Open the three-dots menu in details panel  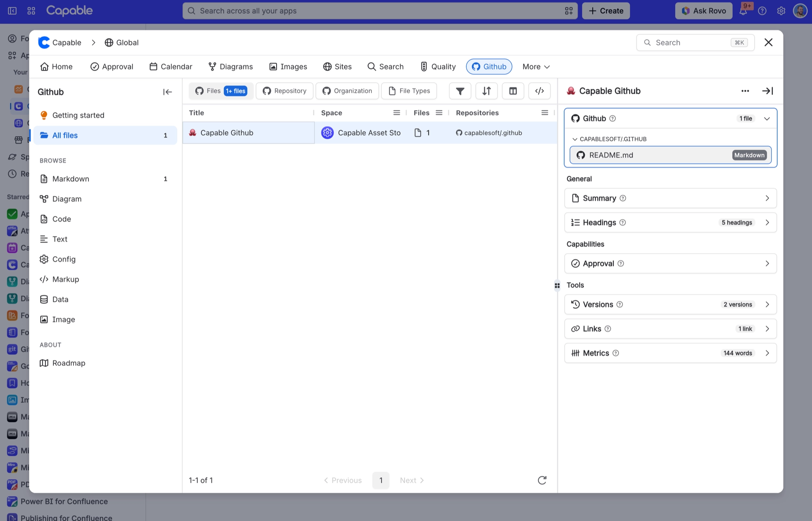pyautogui.click(x=745, y=91)
